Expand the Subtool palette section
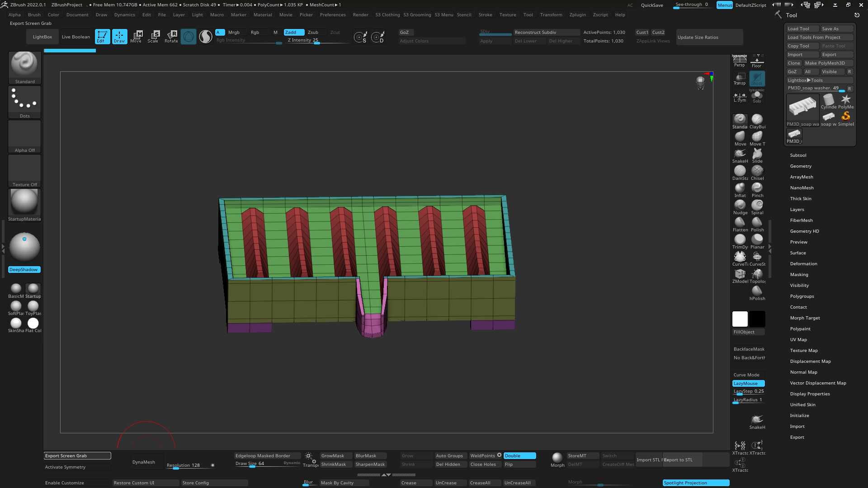Viewport: 868px width, 488px height. click(798, 155)
